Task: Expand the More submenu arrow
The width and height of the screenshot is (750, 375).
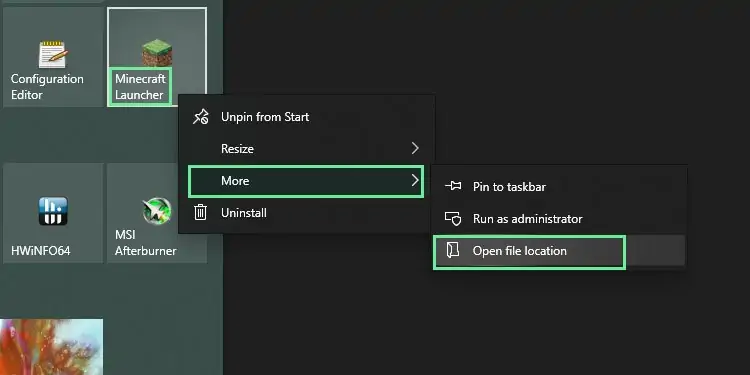Action: (415, 180)
